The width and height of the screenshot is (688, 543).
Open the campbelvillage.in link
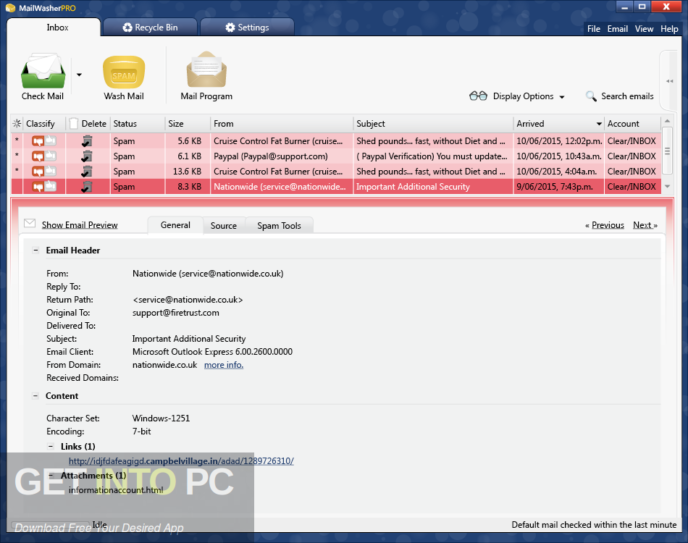pos(181,461)
